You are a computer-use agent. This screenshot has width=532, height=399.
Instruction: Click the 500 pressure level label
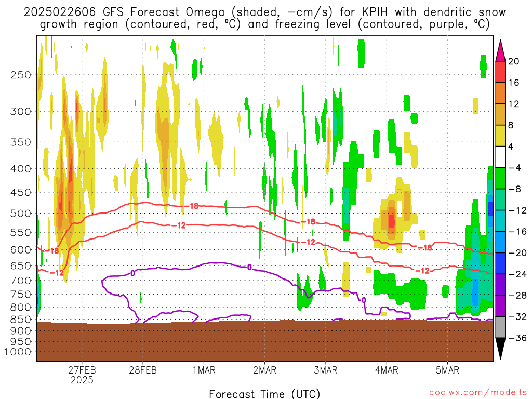(x=21, y=214)
